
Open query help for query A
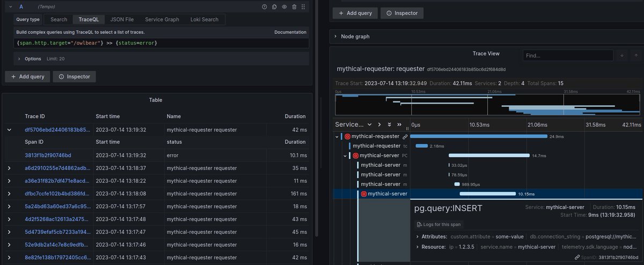[x=264, y=7]
